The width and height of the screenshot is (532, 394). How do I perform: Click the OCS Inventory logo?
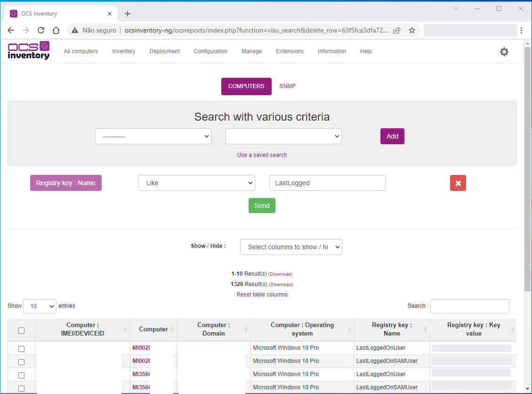(x=28, y=51)
